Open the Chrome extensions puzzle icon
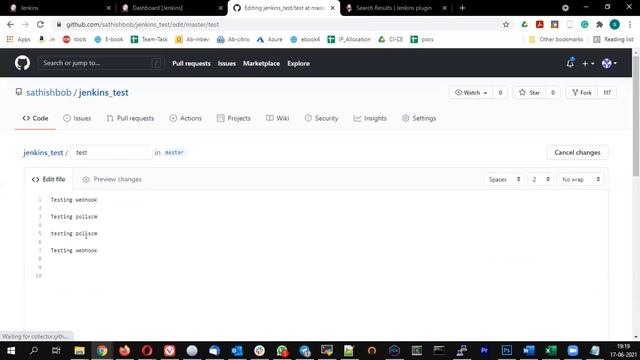 click(599, 24)
